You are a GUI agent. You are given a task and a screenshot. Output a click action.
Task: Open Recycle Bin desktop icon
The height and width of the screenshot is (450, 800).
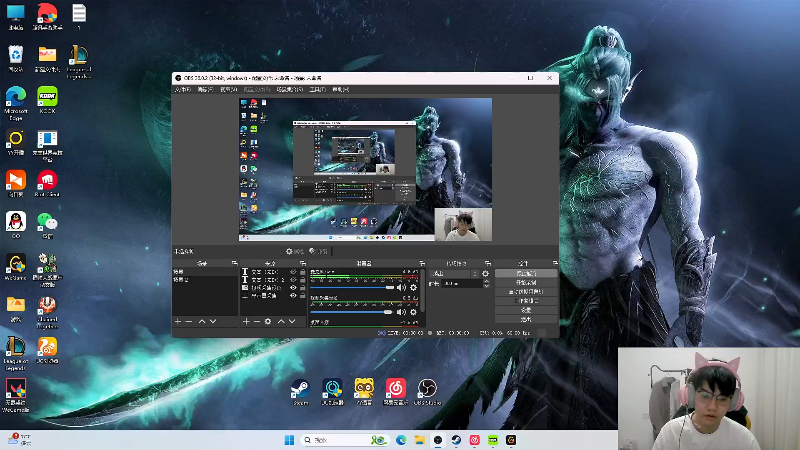(16, 58)
